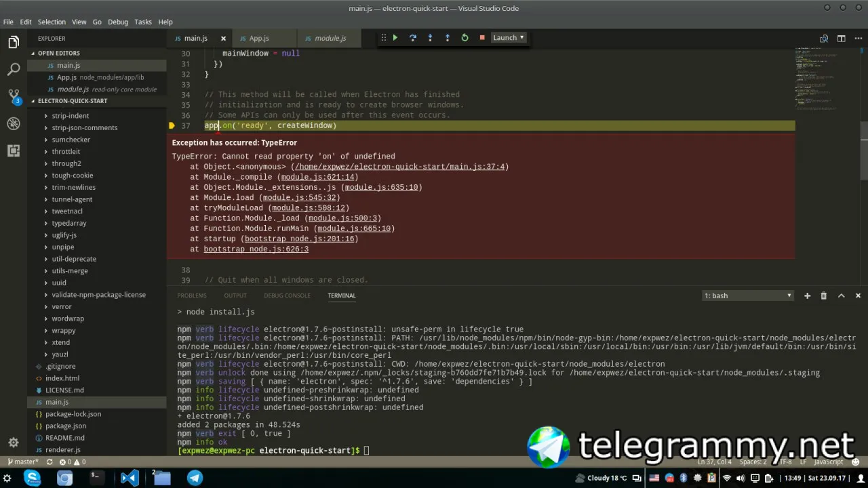
Task: Open the terminal app from the taskbar
Action: 97,478
